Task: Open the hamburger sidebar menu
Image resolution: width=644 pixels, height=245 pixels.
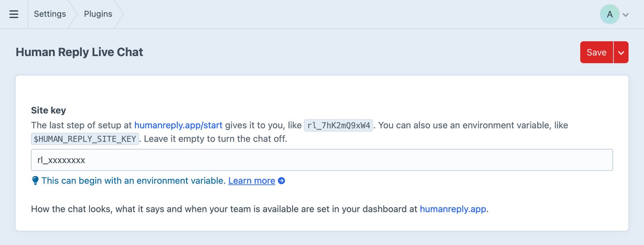Action: (14, 14)
